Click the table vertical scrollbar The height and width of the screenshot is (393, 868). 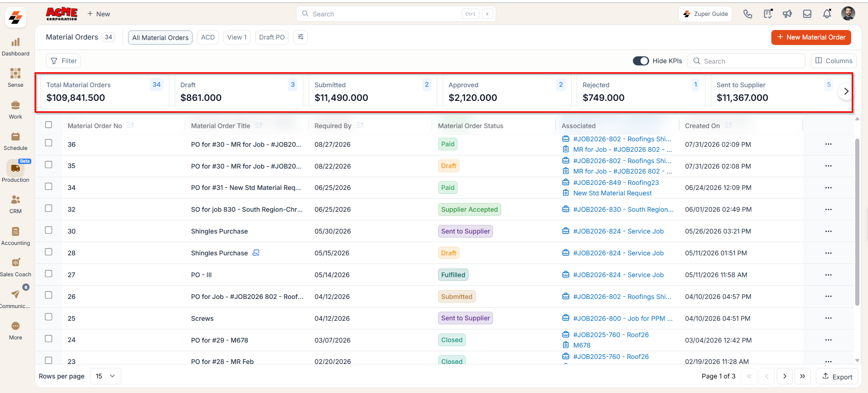[857, 223]
